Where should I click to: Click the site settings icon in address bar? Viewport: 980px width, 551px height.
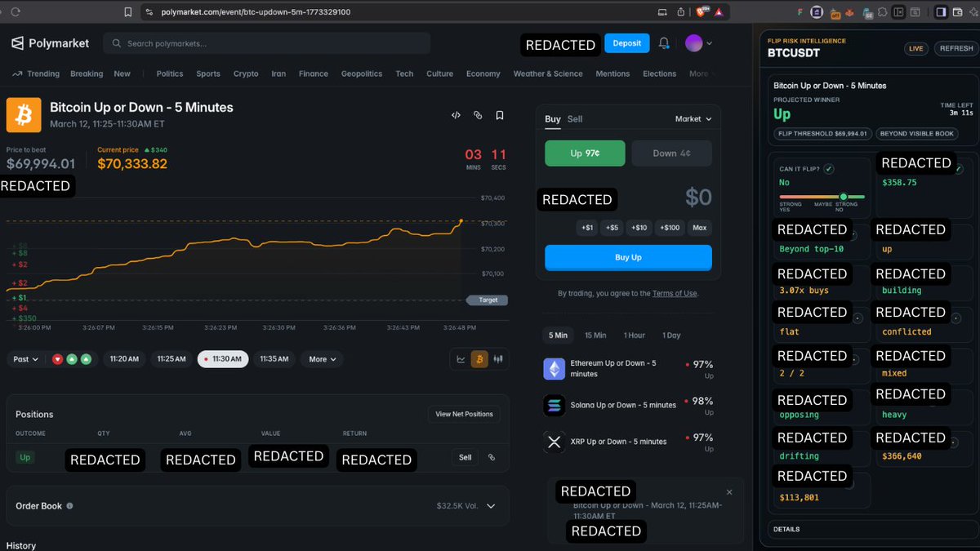tap(148, 12)
